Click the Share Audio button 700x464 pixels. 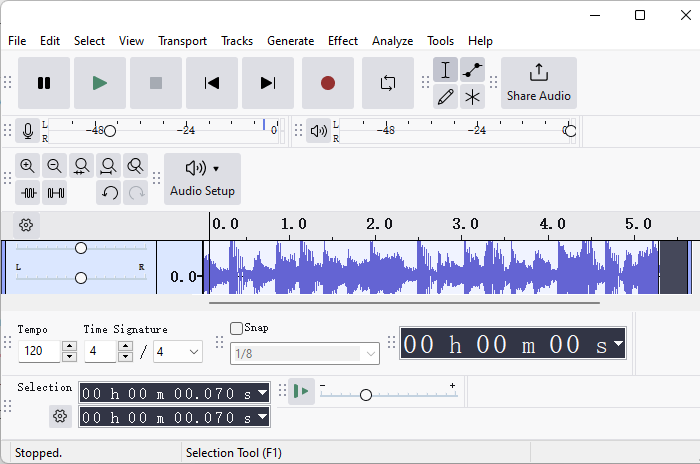[x=539, y=83]
